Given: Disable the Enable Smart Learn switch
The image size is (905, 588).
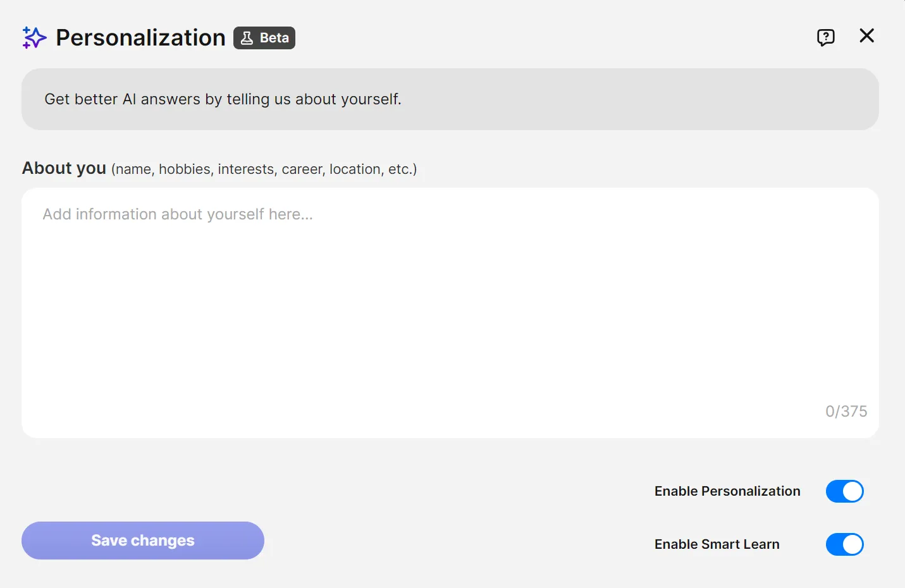Looking at the screenshot, I should 844,544.
